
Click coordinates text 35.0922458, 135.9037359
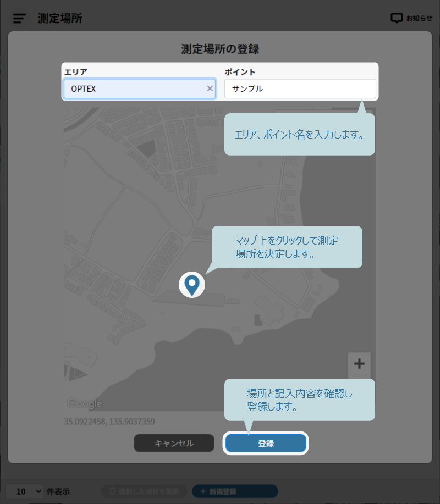[109, 422]
